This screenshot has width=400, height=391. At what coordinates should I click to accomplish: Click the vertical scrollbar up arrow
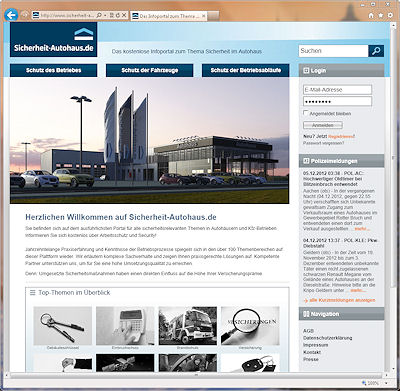(393, 25)
